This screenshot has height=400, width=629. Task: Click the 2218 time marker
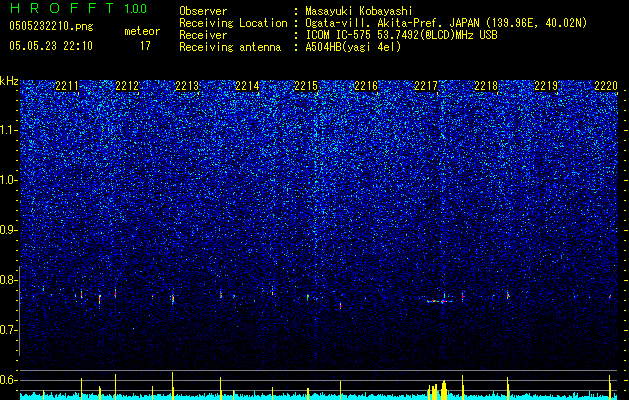[486, 86]
